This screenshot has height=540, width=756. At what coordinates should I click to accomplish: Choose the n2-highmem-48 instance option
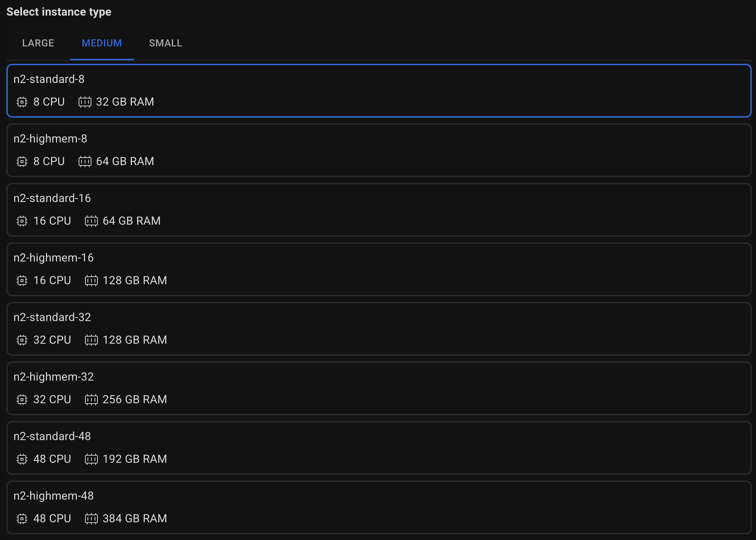[x=379, y=507]
